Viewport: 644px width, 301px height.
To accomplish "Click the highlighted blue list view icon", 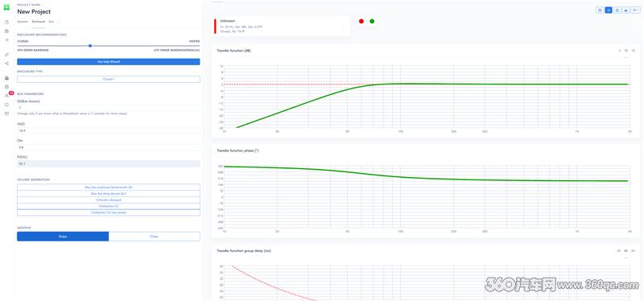I will coord(609,10).
